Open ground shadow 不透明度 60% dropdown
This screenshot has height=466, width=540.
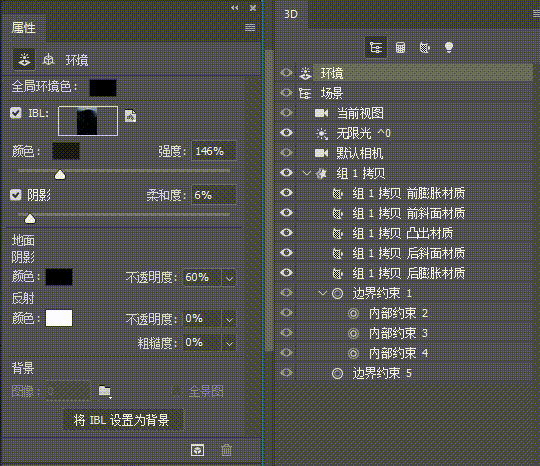coord(229,278)
